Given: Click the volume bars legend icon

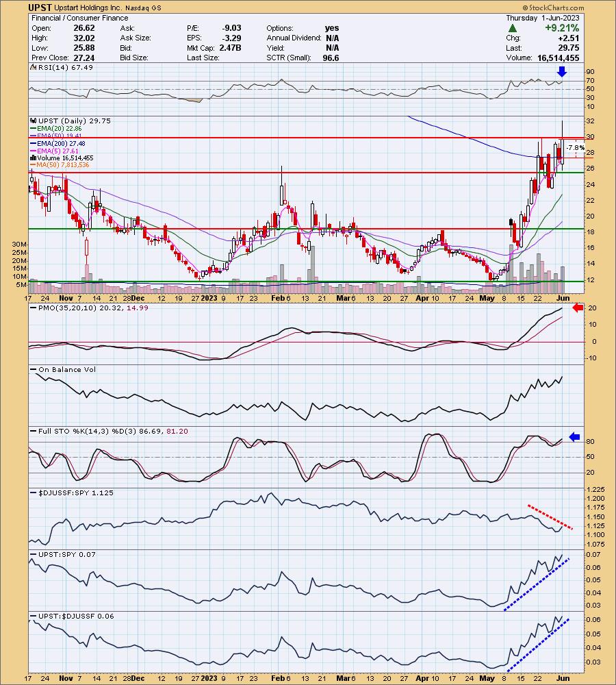Looking at the screenshot, I should pyautogui.click(x=33, y=158).
